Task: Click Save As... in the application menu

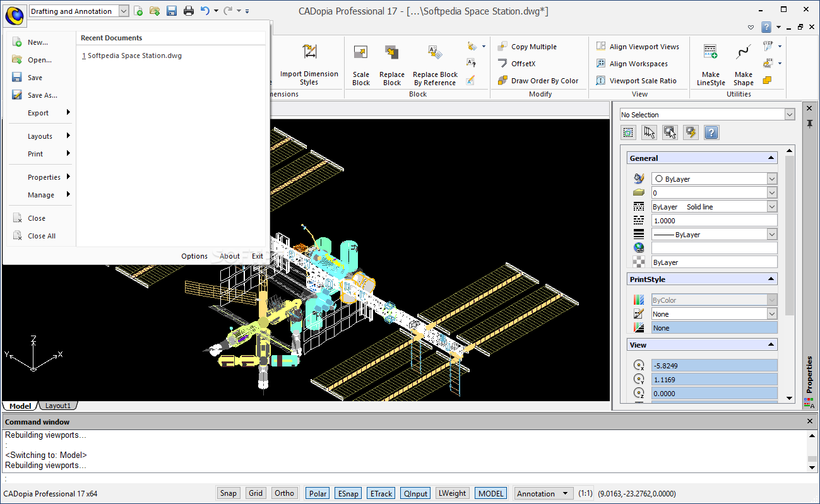Action: pos(42,95)
